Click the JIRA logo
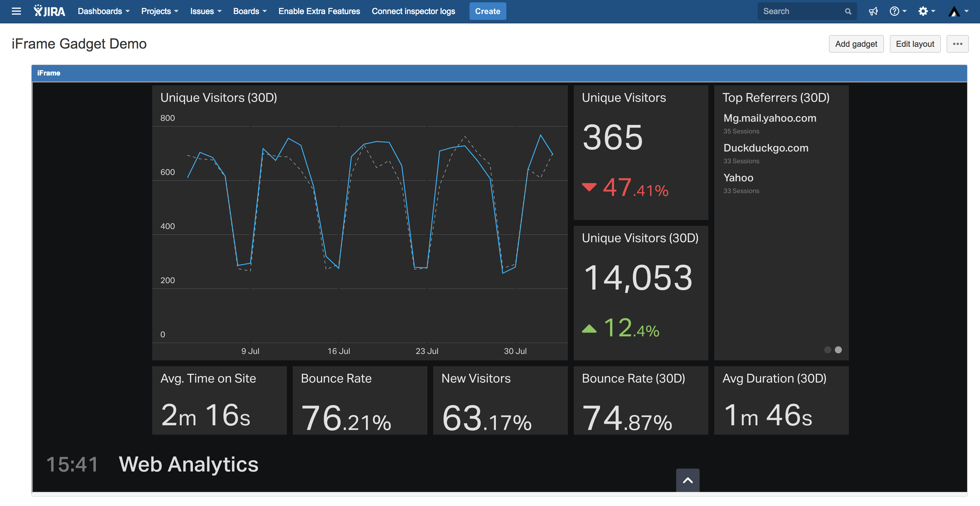The image size is (980, 506). (49, 11)
